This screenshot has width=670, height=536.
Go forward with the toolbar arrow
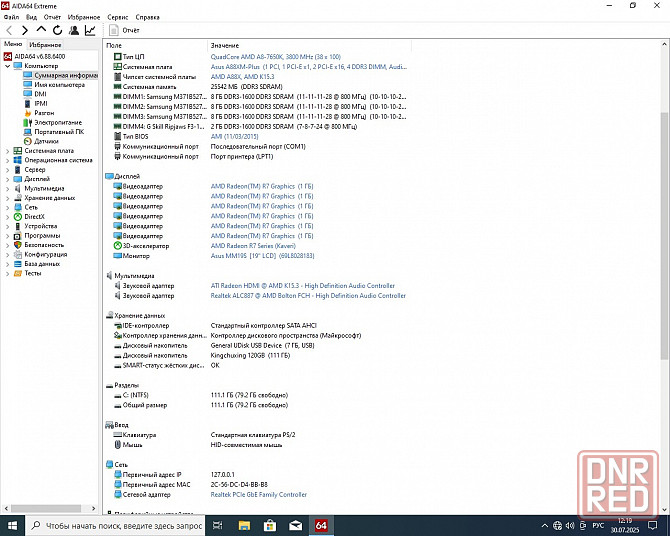(x=25, y=30)
